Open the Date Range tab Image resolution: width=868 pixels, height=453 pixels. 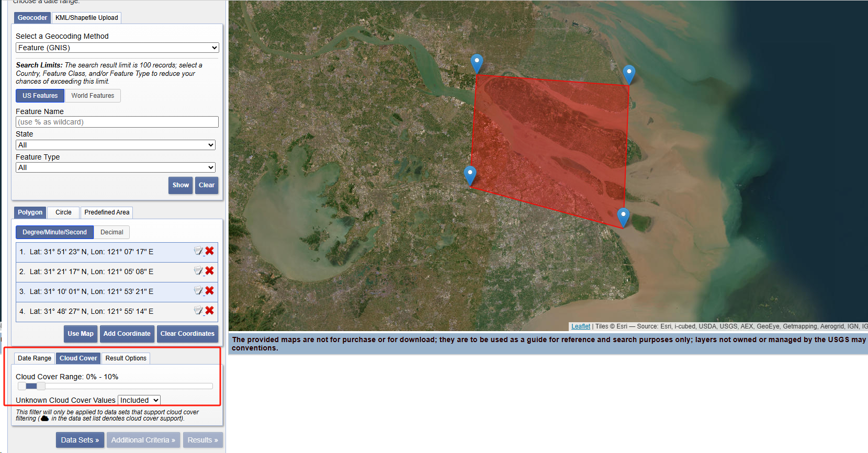pos(35,358)
